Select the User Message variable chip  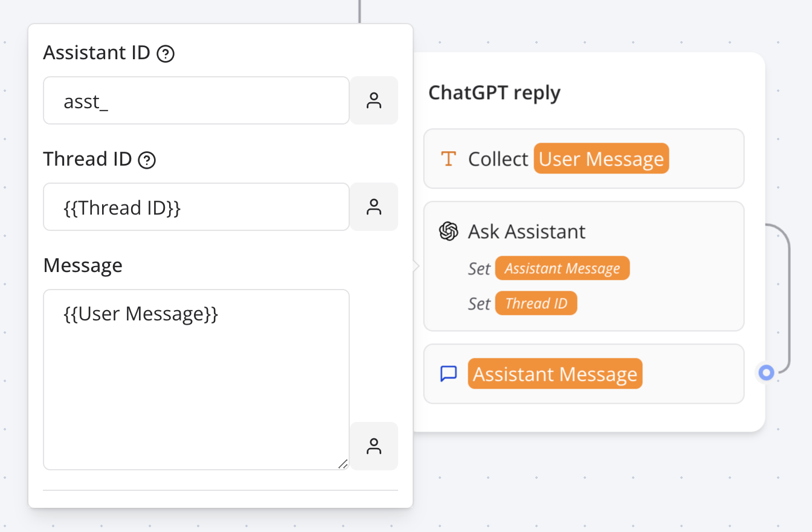click(x=601, y=158)
